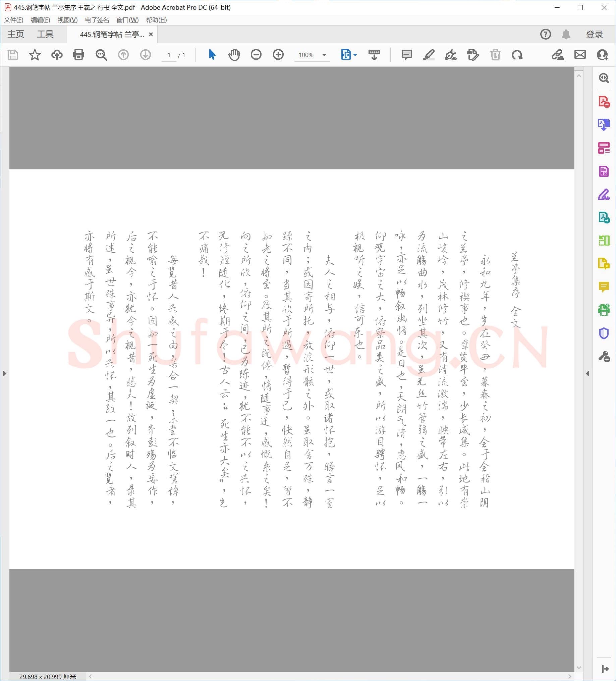Open the Export PDF tool
This screenshot has height=681, width=616.
tap(604, 124)
